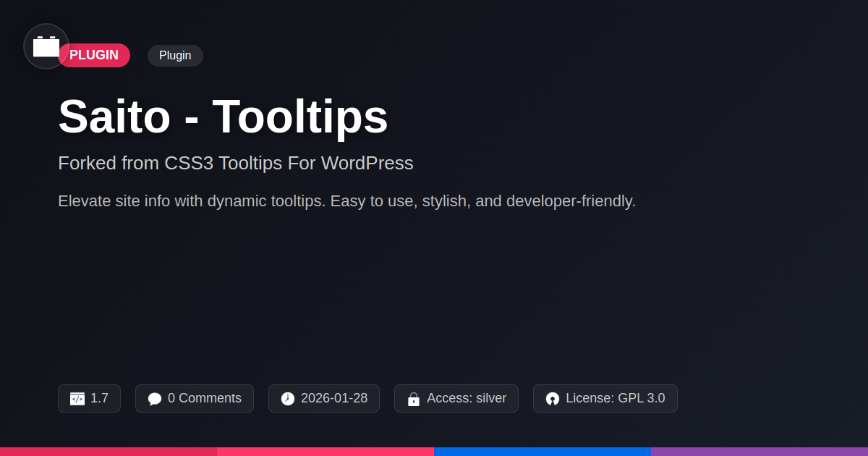
Task: Select the 2026-01-28 date chip
Action: pyautogui.click(x=324, y=398)
